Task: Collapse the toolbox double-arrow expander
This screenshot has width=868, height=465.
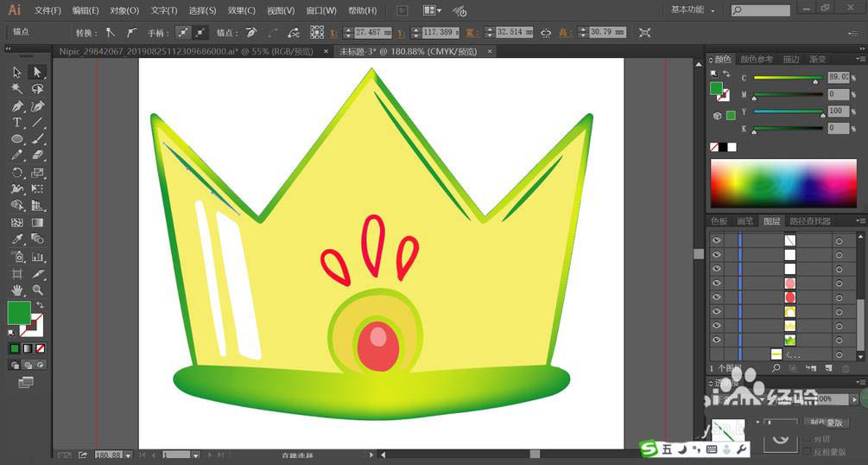Action: pos(9,48)
